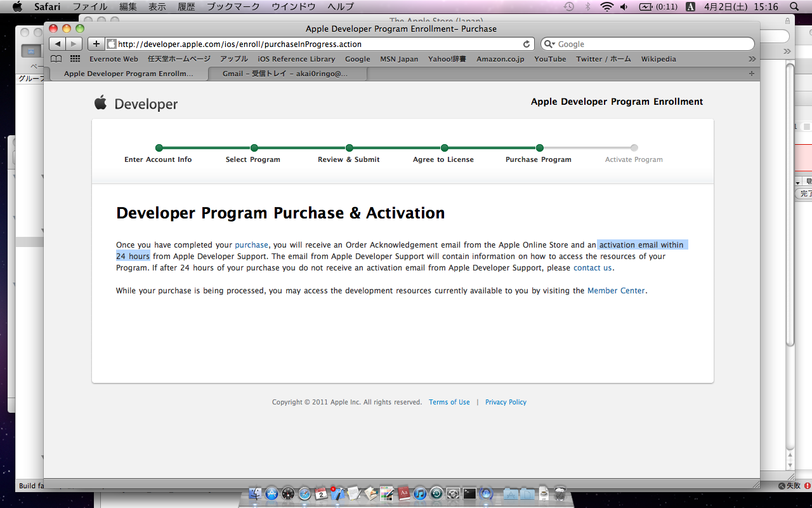The image size is (812, 508).
Task: Click the date and time in menu bar
Action: [741, 6]
